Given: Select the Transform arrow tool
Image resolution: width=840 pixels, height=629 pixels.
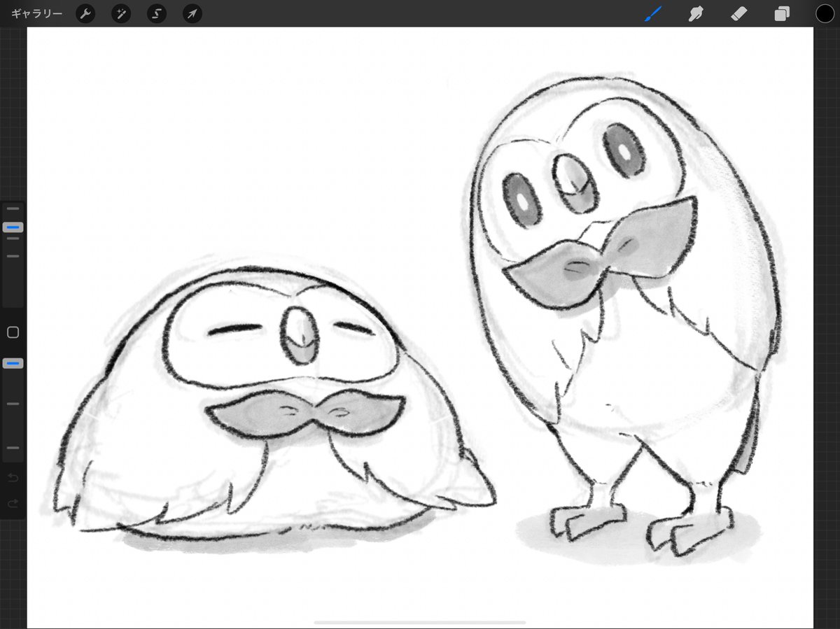Looking at the screenshot, I should pyautogui.click(x=192, y=13).
